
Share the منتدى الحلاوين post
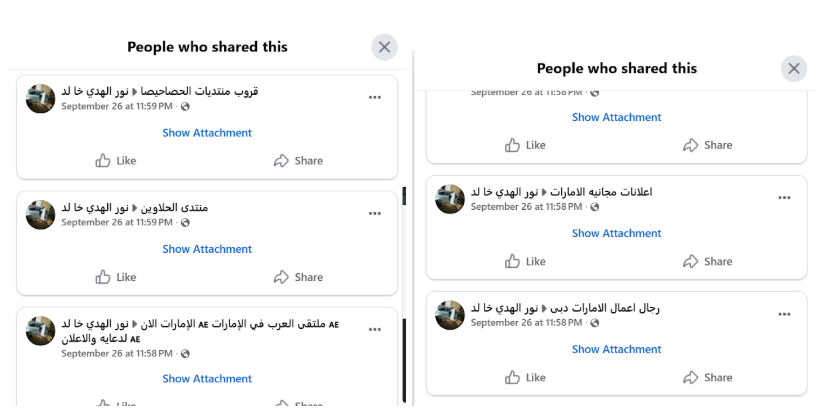[x=298, y=277]
